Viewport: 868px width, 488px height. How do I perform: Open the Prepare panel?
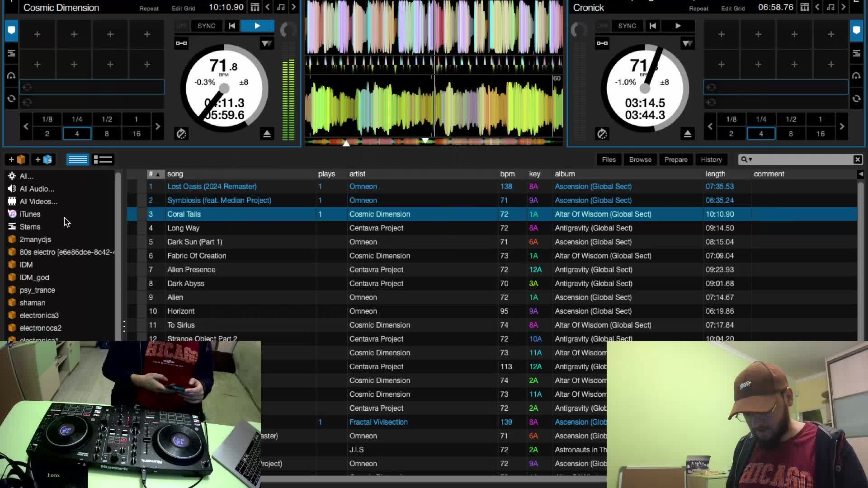pyautogui.click(x=676, y=160)
